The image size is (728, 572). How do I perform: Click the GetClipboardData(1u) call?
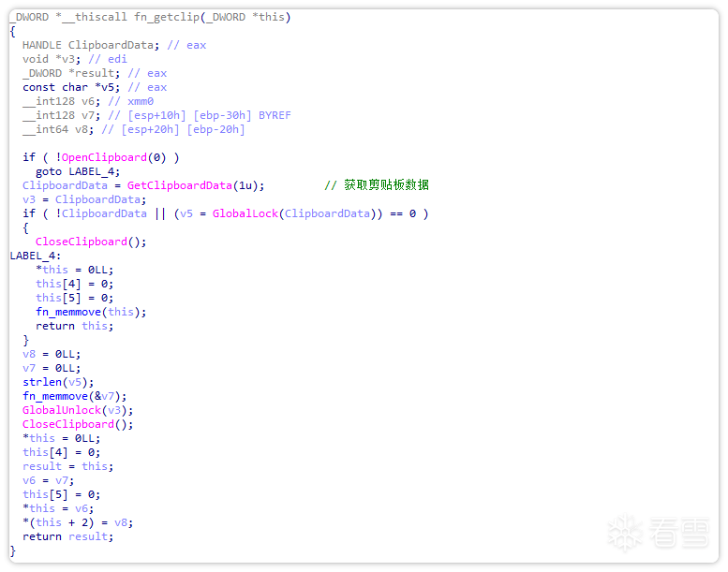[193, 185]
